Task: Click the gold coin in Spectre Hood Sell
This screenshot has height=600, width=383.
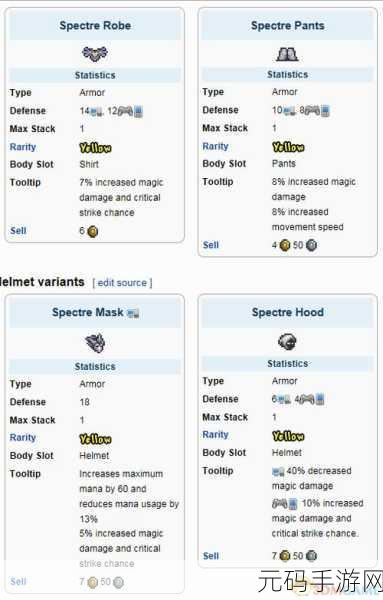Action: pos(285,555)
